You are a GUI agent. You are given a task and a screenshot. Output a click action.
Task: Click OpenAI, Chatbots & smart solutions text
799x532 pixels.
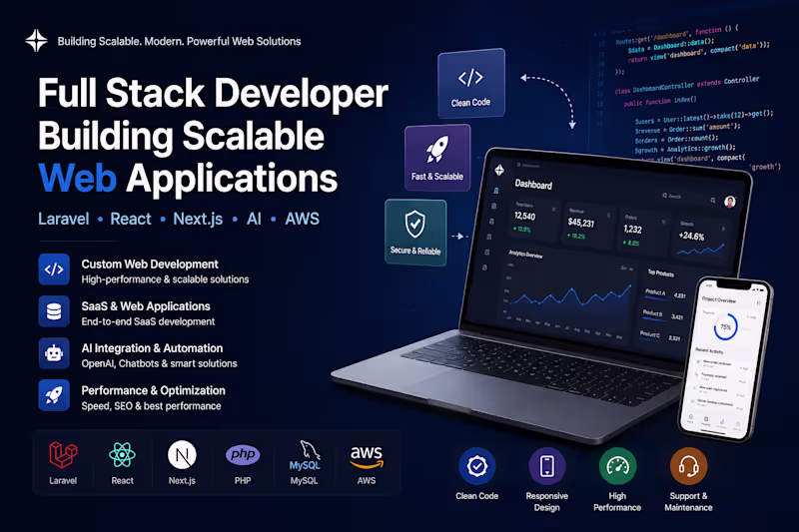pos(160,363)
